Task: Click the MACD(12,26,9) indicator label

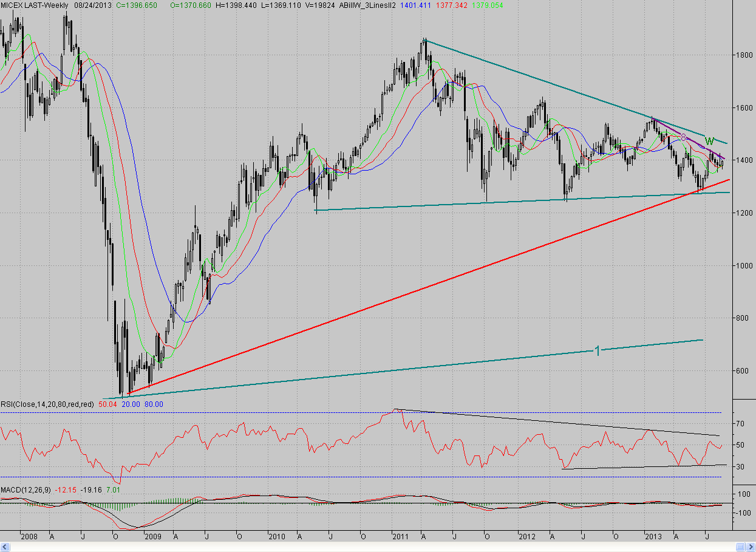Action: coord(26,489)
